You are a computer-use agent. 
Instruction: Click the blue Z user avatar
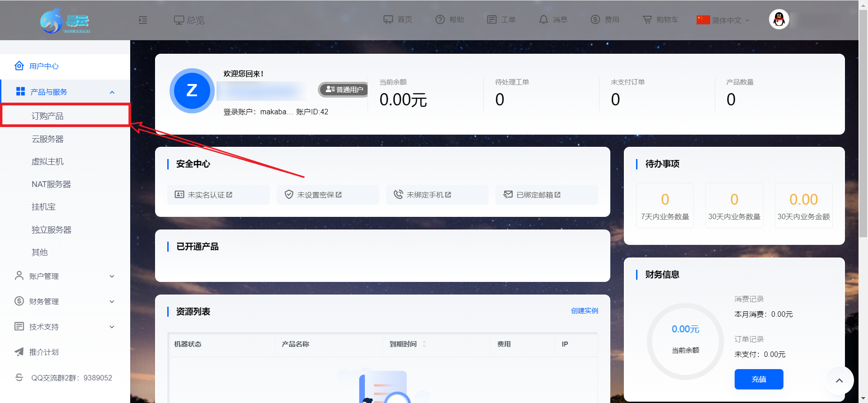point(192,91)
